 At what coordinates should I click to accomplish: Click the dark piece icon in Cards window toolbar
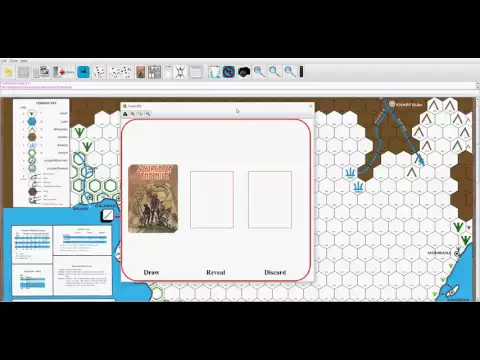point(125,114)
